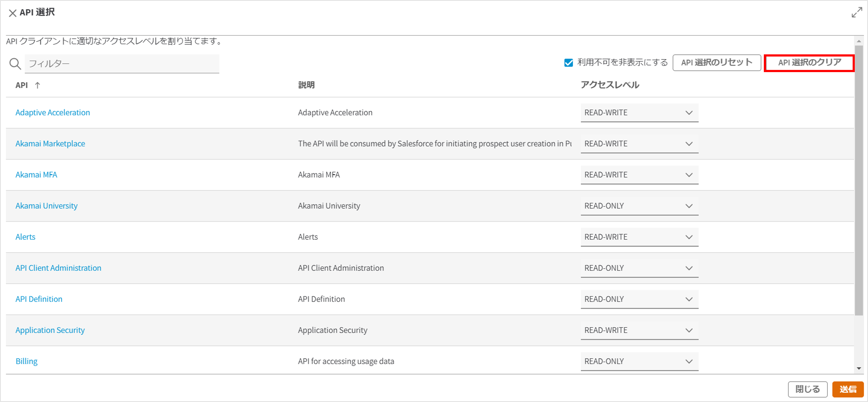Click the expand dialog arrows icon
Screen dimensions: 868x402
click(x=857, y=12)
